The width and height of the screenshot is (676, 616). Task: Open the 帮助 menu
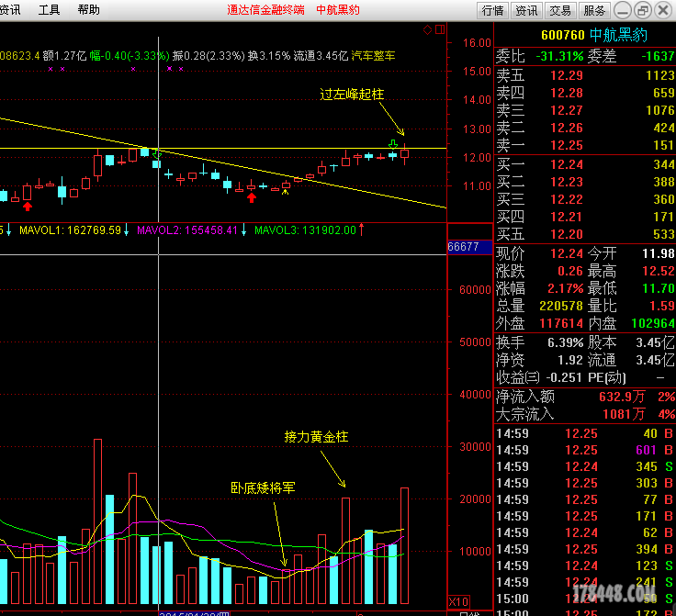88,10
